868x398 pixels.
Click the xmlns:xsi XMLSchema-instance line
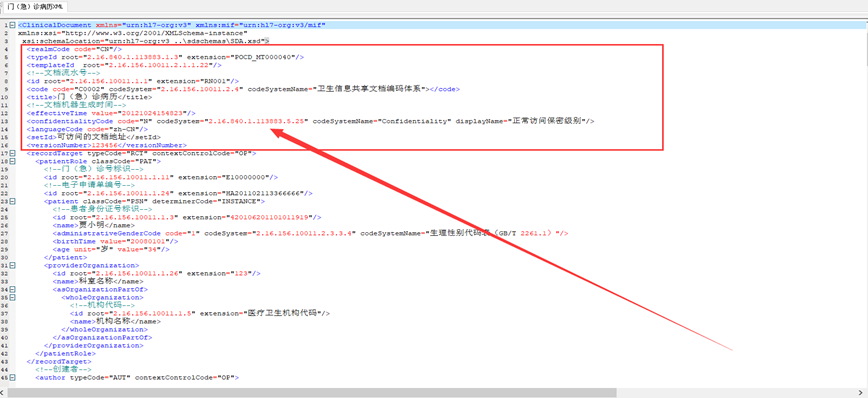tap(132, 33)
